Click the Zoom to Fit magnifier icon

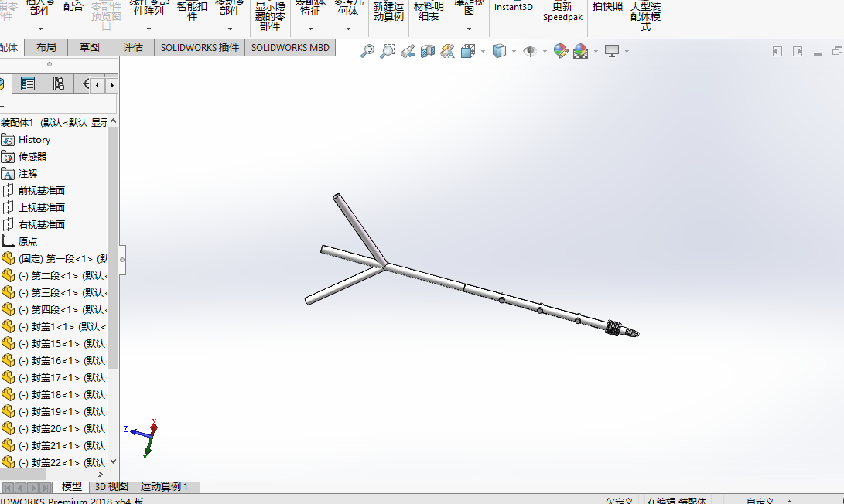coord(367,51)
